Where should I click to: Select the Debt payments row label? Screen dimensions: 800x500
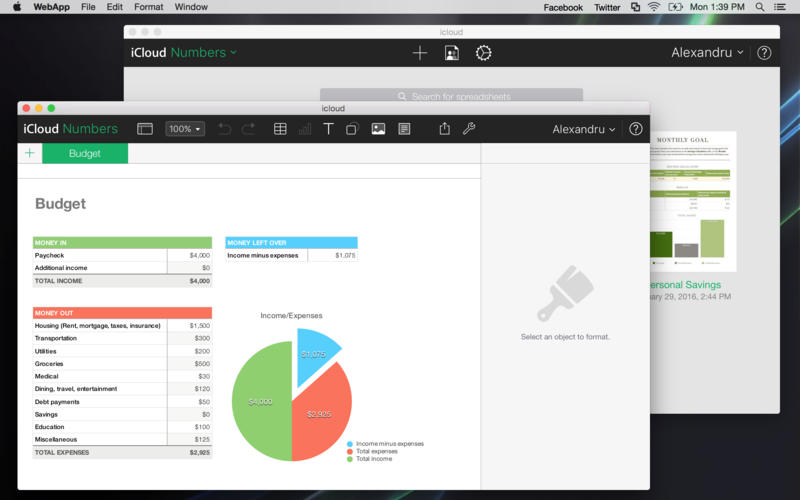[x=57, y=402]
